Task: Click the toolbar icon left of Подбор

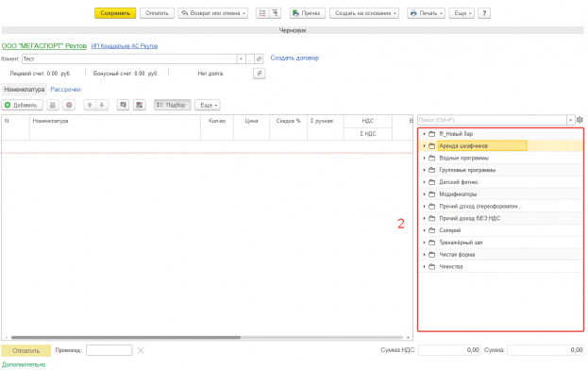Action: pos(140,105)
